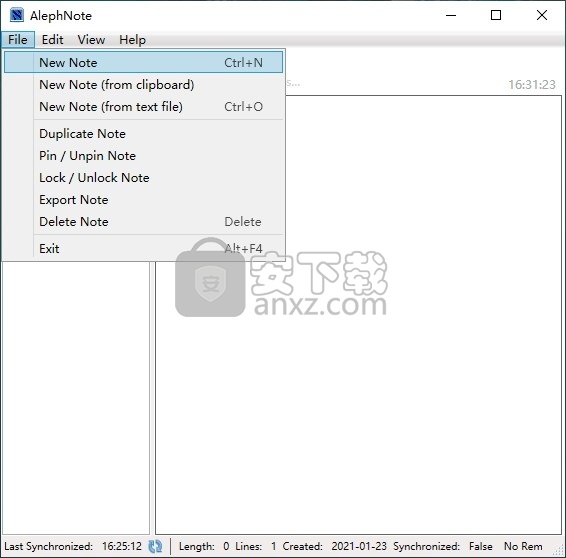The image size is (566, 558).
Task: Minimize the AlephNote window
Action: point(451,15)
